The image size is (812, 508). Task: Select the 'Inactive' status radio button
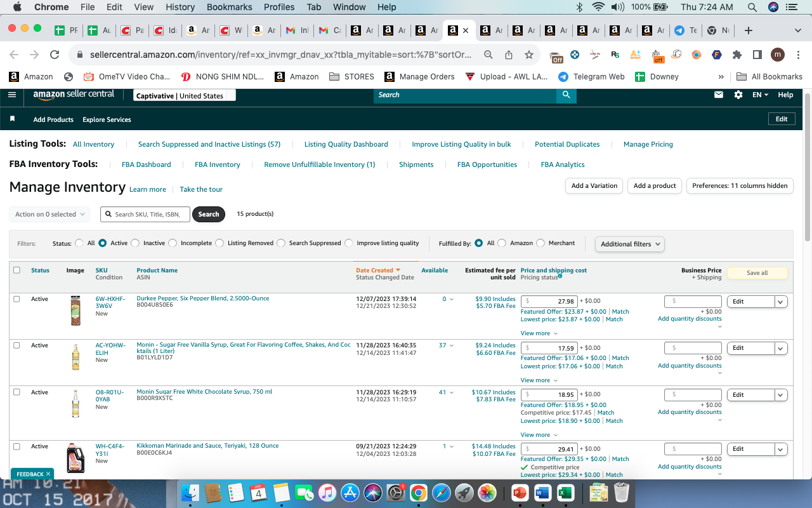(136, 243)
